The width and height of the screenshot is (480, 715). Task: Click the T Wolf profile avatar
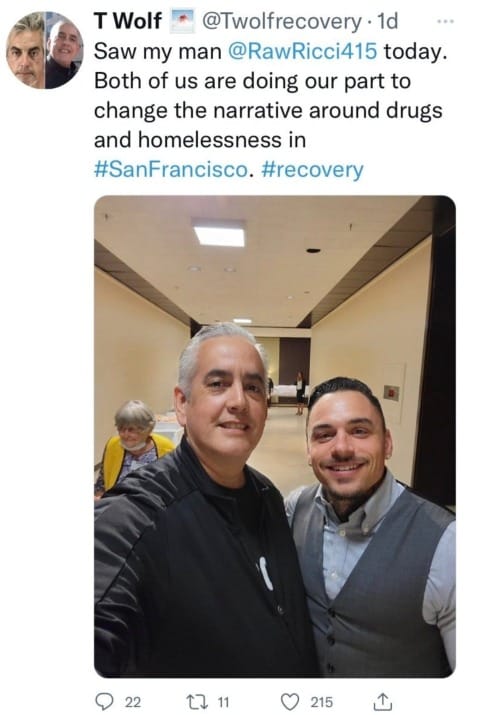pos(45,50)
